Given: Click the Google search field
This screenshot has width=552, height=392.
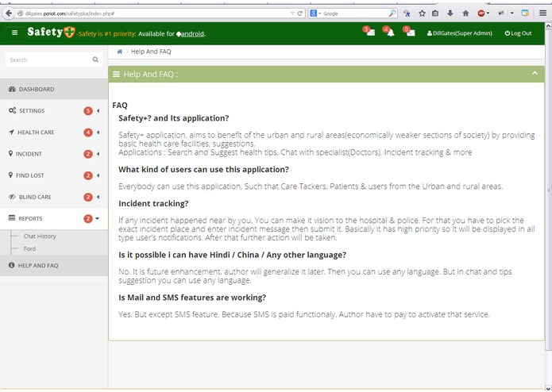Looking at the screenshot, I should click(355, 13).
